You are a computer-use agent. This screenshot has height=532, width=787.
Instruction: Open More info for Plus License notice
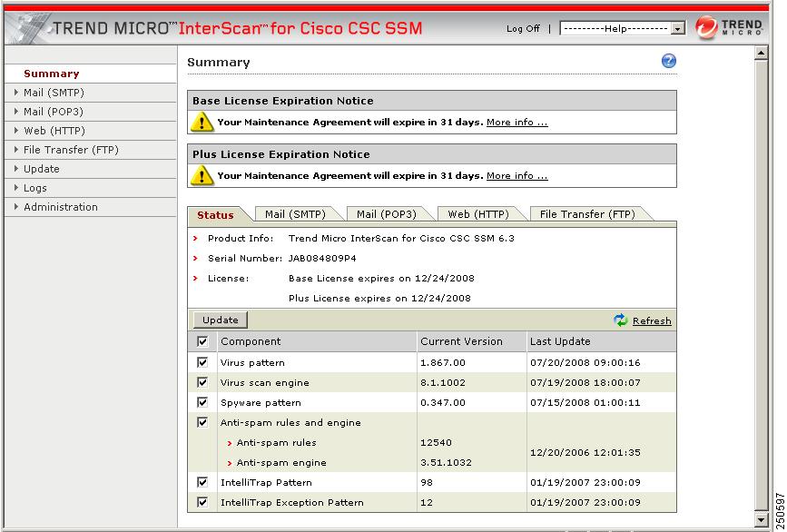pyautogui.click(x=517, y=175)
